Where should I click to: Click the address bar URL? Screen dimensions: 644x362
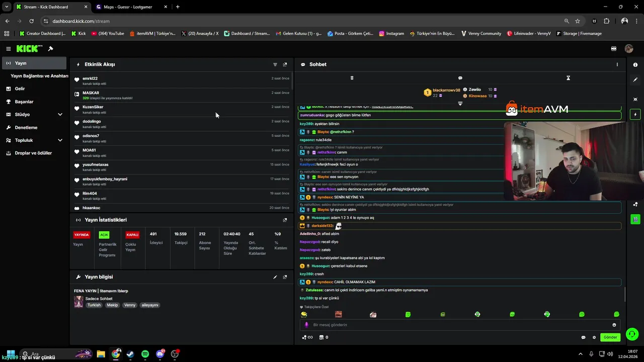(x=80, y=21)
